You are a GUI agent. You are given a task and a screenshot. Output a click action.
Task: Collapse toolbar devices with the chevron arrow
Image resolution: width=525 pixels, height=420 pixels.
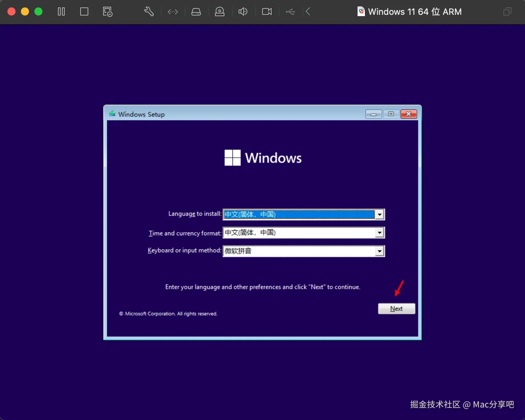[308, 12]
